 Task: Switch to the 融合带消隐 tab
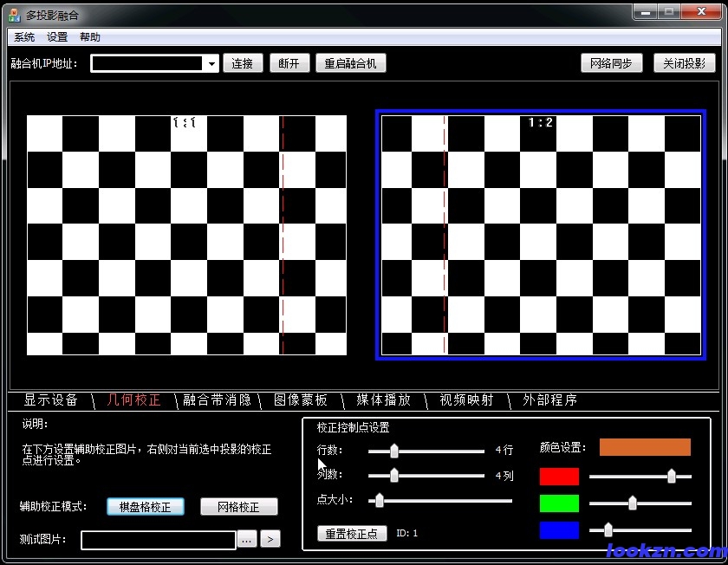point(217,399)
